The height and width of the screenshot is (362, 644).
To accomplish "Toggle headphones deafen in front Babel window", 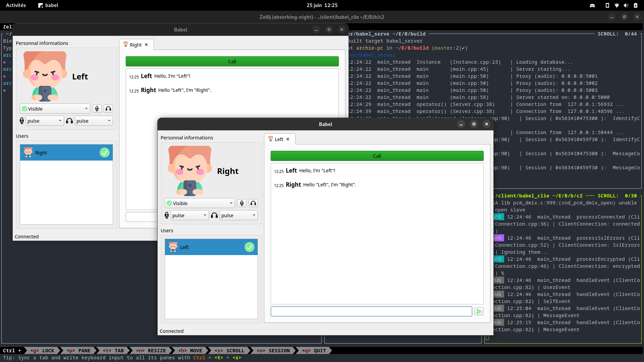I will pos(253,203).
